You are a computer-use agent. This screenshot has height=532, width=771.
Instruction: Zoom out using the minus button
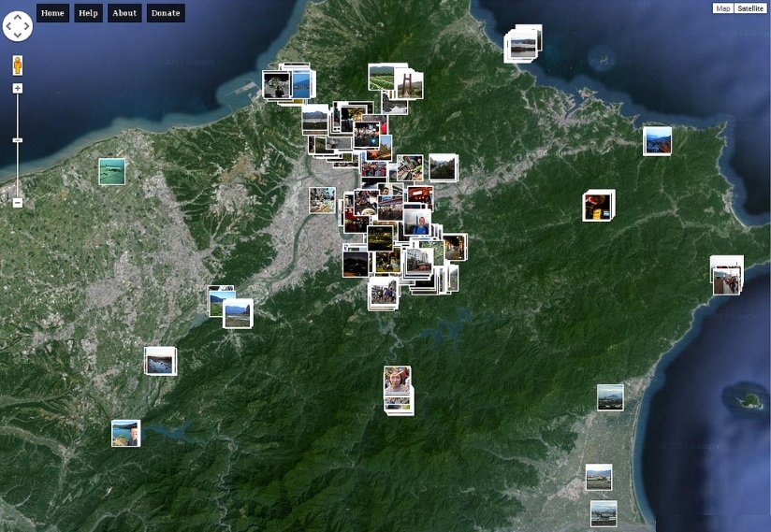(x=17, y=202)
